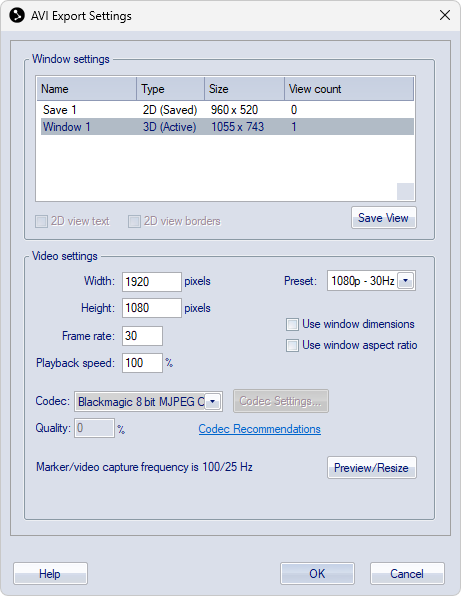
Task: Click into the Width input field
Action: [152, 282]
